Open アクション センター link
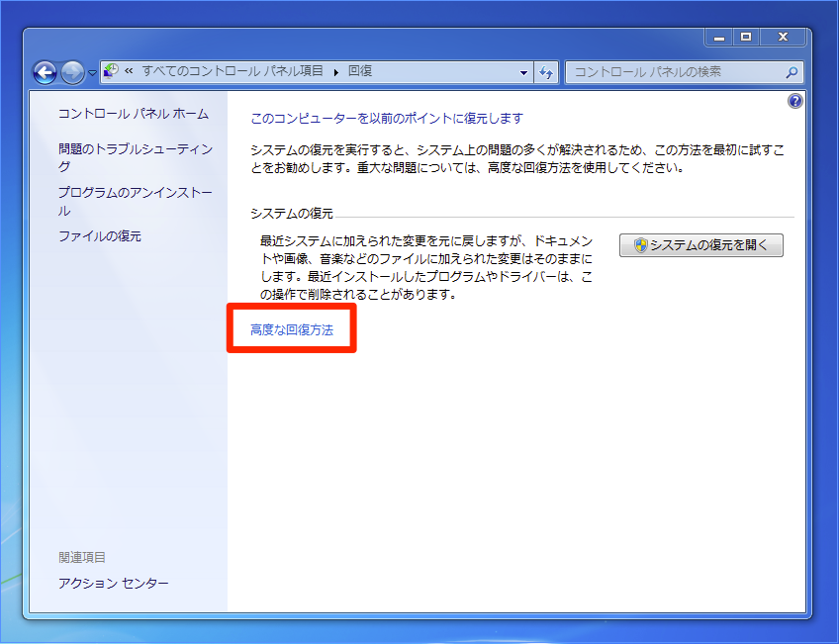839x644 pixels. tap(114, 583)
